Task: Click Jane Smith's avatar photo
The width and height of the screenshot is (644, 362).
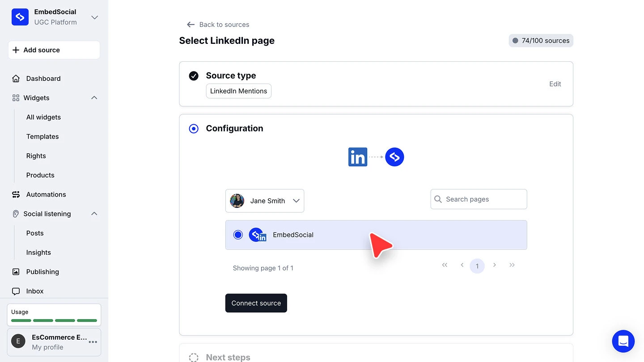Action: (x=237, y=201)
